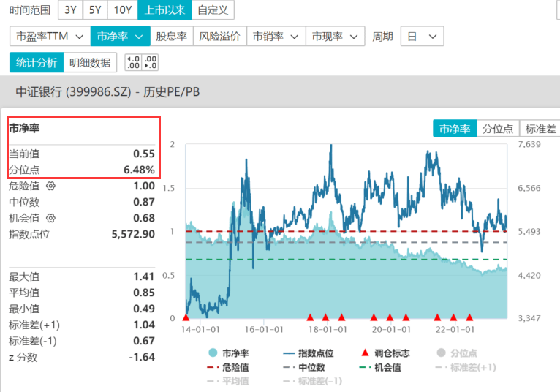Click the gear icon next to 危险值
The image size is (560, 392).
[x=50, y=186]
